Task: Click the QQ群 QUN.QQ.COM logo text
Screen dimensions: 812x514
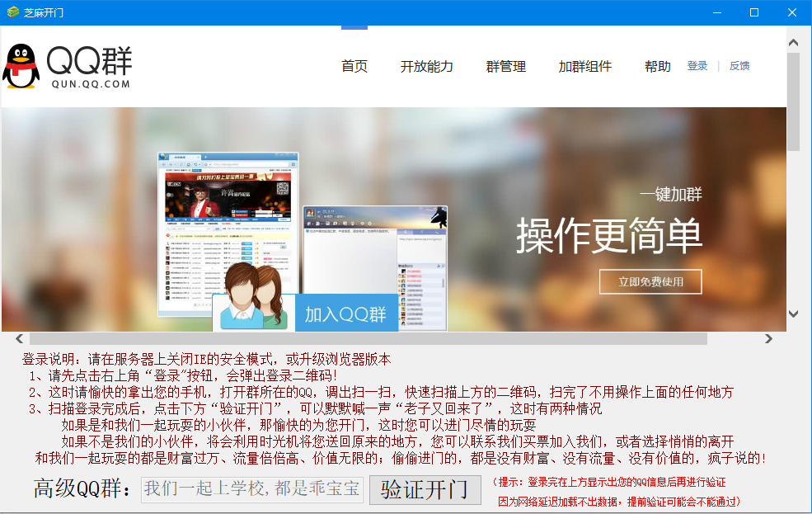Action: 89,66
